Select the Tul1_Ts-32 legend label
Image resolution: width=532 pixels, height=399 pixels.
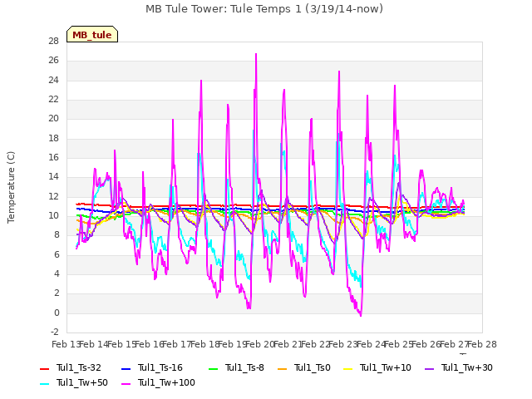pos(79,367)
